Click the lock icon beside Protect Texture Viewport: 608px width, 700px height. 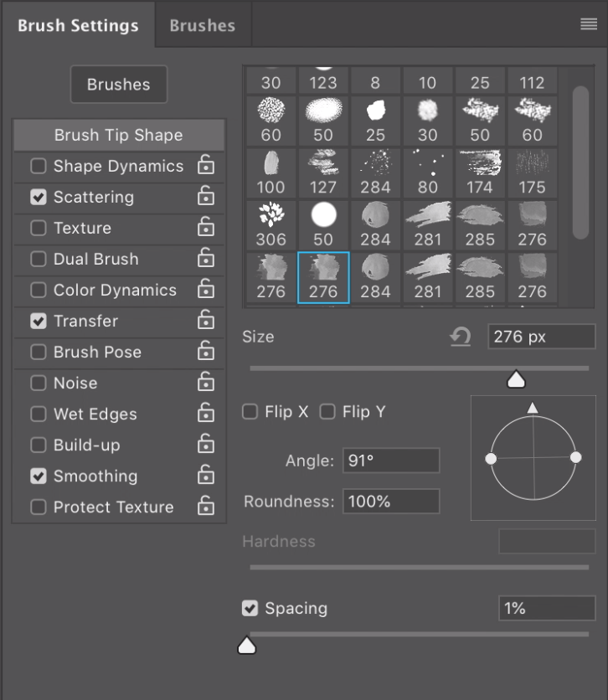coord(205,507)
